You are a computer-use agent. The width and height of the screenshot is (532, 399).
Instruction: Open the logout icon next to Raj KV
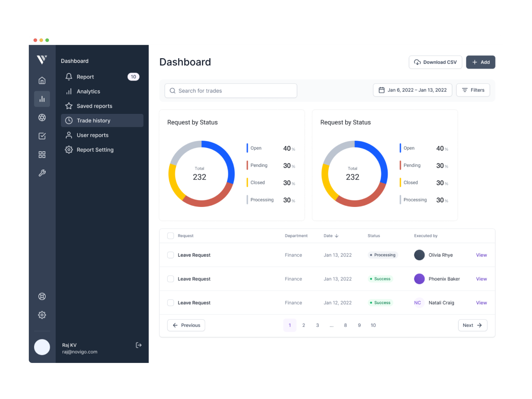click(x=138, y=345)
